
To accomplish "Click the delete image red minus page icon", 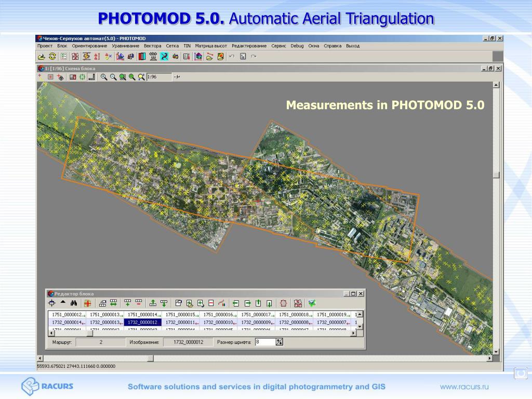I will [211, 303].
